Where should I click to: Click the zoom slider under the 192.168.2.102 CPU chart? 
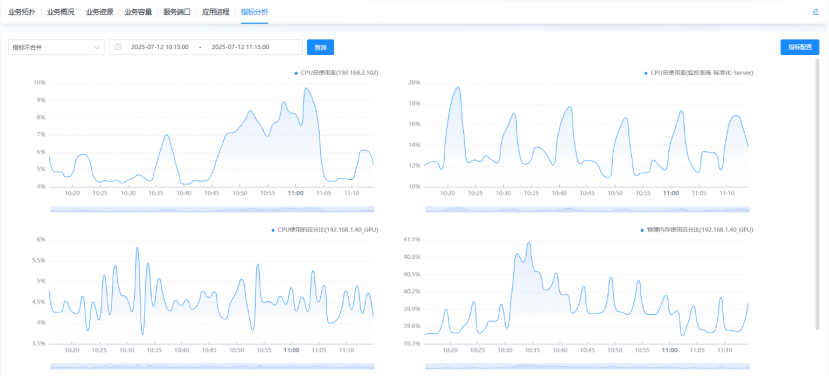click(213, 209)
